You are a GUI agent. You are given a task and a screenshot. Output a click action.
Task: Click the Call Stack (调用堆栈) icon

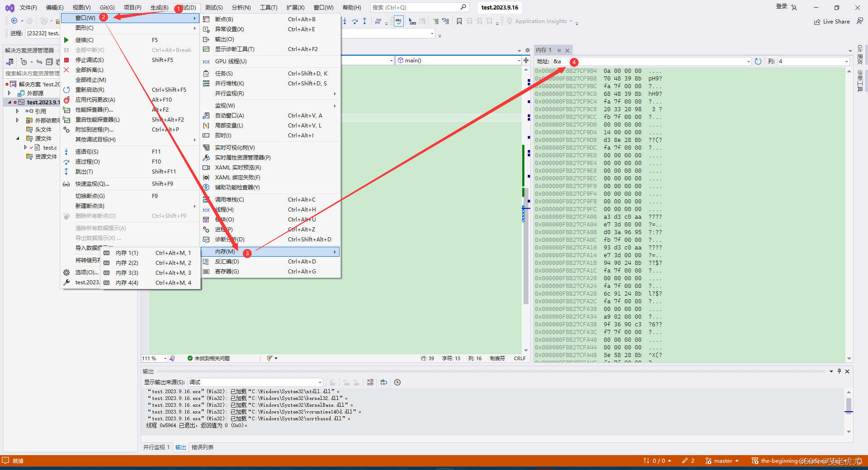[206, 200]
